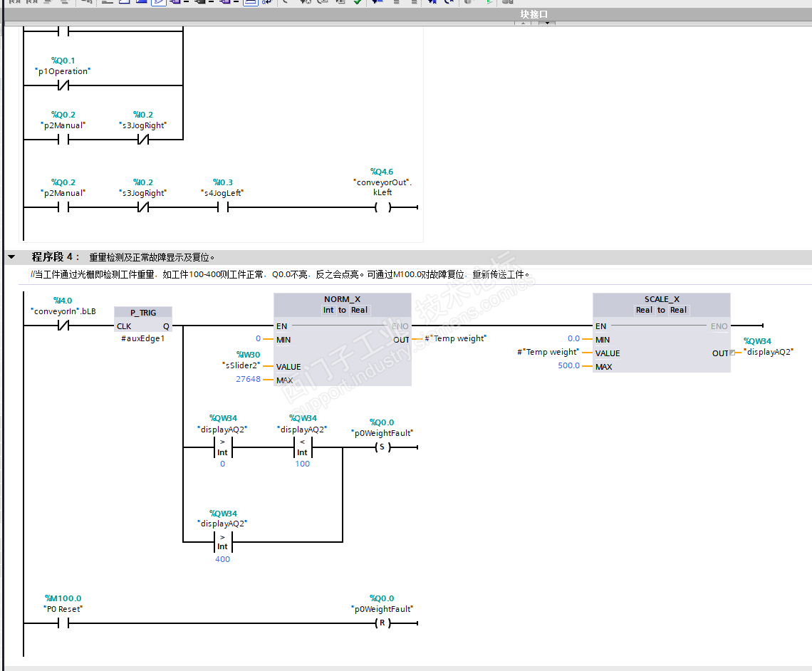Image resolution: width=812 pixels, height=671 pixels.
Task: Click the %QW34 address above the < compare
Action: 303,418
